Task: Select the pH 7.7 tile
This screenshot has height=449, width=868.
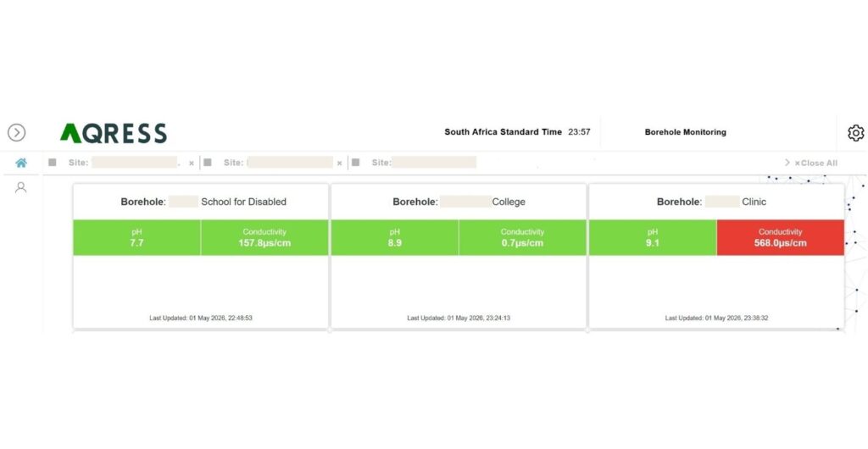Action: [136, 238]
